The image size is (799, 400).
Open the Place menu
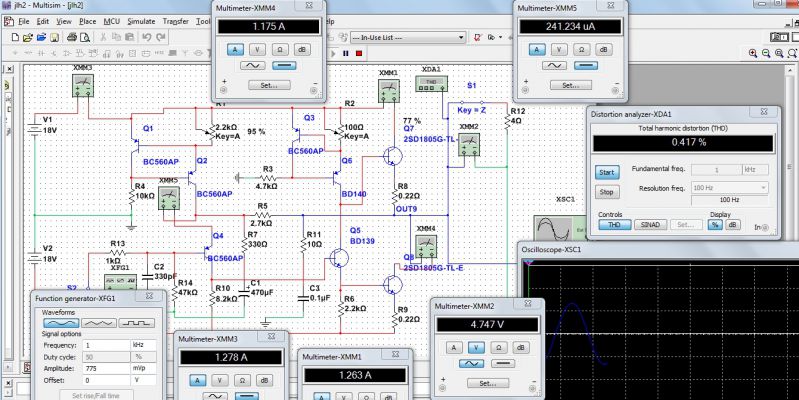[88, 21]
